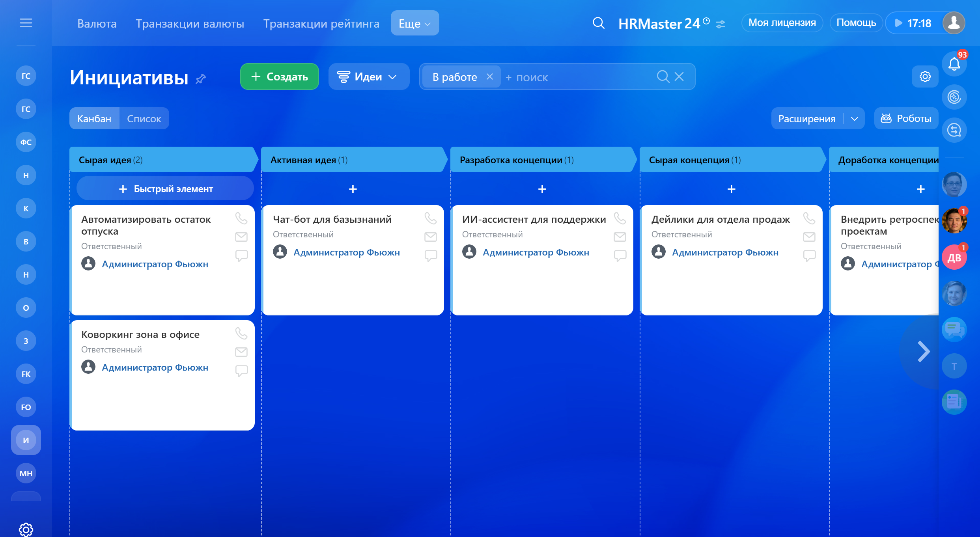The width and height of the screenshot is (980, 537).
Task: Select the Канбан view tab
Action: click(x=94, y=119)
